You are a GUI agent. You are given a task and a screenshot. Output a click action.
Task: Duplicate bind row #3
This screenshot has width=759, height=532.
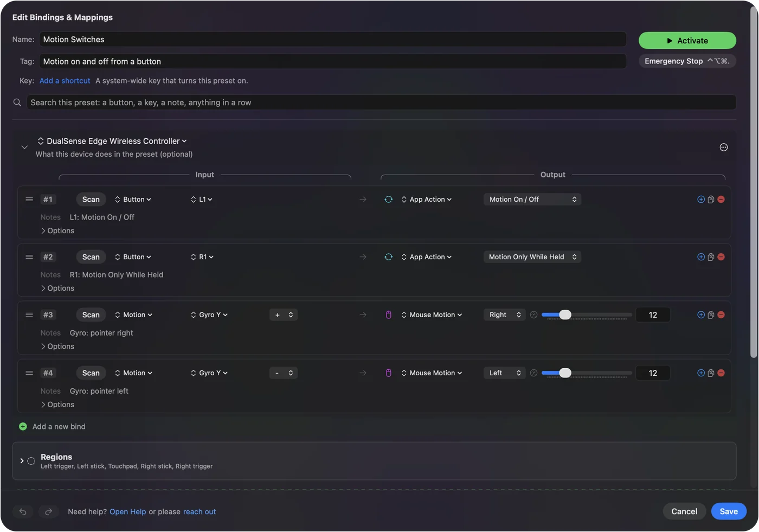pyautogui.click(x=711, y=315)
